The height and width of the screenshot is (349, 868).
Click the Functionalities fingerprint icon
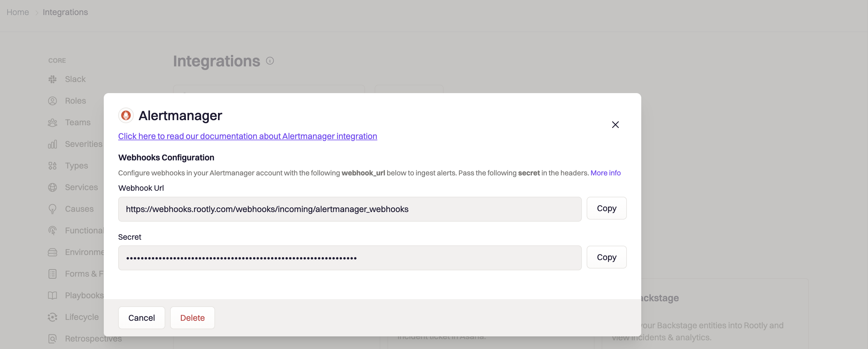click(x=52, y=231)
